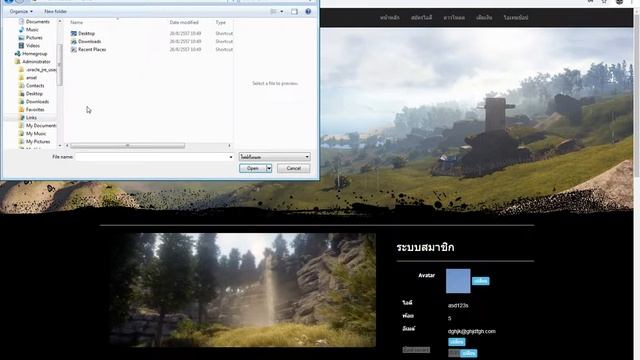Open My Documents in the tree
Viewport: 640px width, 360px height.
38,126
